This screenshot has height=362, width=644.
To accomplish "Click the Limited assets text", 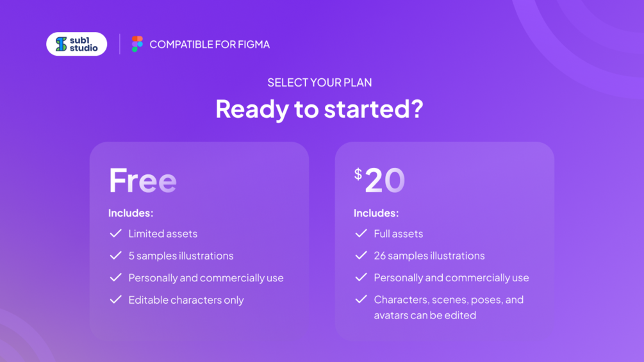I will [x=163, y=234].
